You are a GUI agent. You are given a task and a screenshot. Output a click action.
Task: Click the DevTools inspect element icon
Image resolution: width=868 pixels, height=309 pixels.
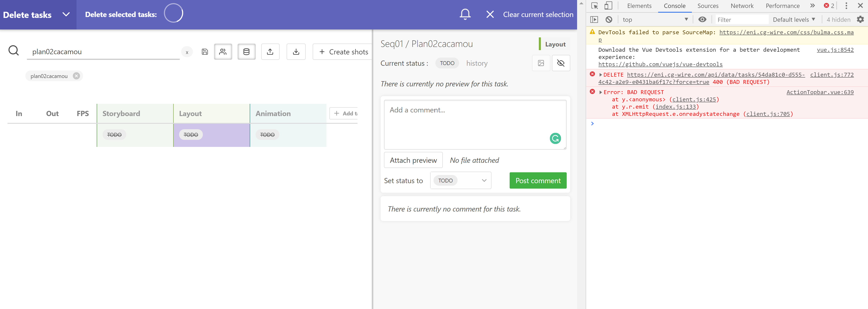click(x=594, y=6)
